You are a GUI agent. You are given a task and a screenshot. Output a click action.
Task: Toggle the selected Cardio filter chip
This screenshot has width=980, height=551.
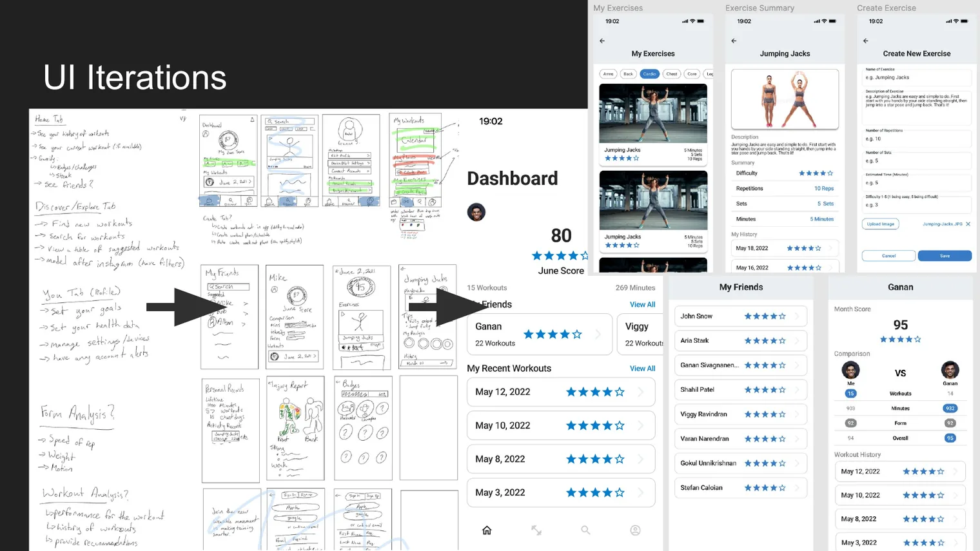pyautogui.click(x=649, y=74)
